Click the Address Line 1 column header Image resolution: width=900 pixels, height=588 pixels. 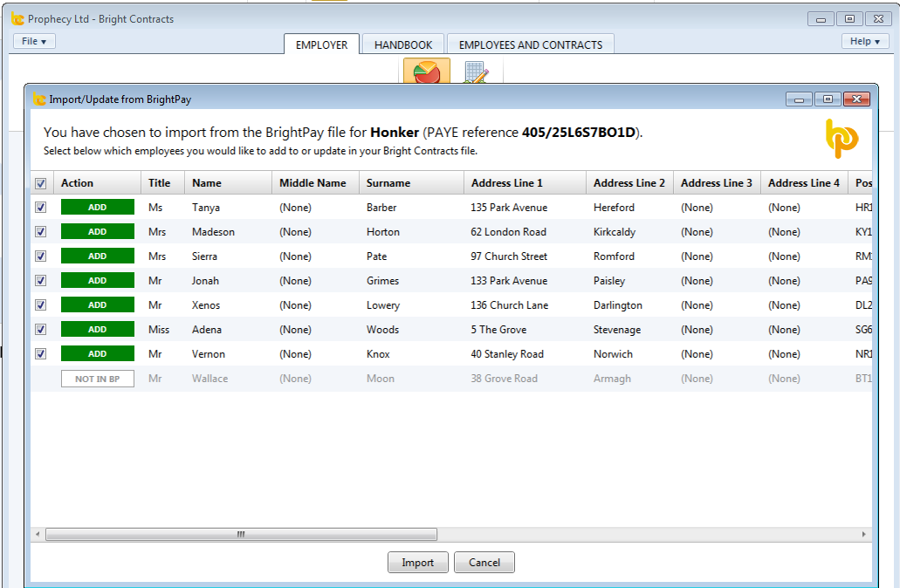(x=526, y=183)
